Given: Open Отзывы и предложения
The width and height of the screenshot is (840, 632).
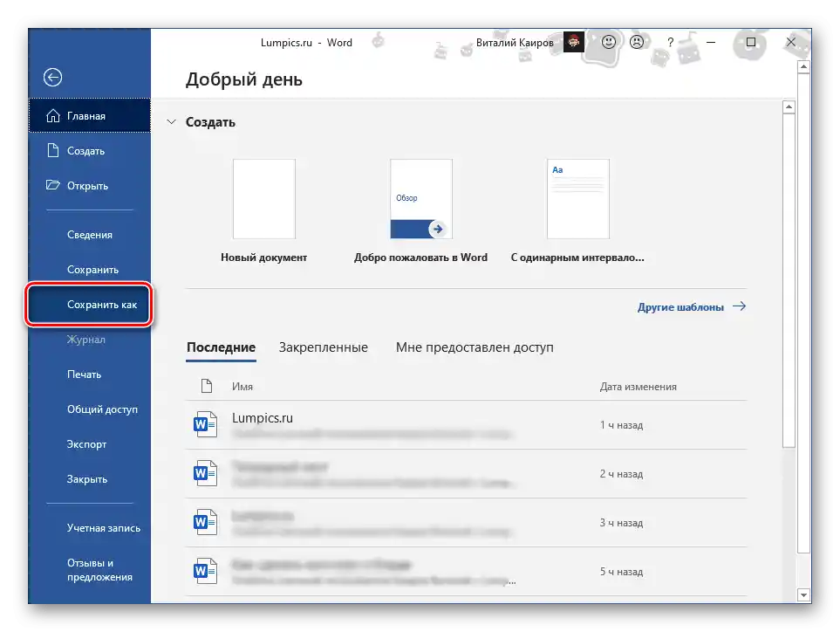Looking at the screenshot, I should click(x=90, y=570).
